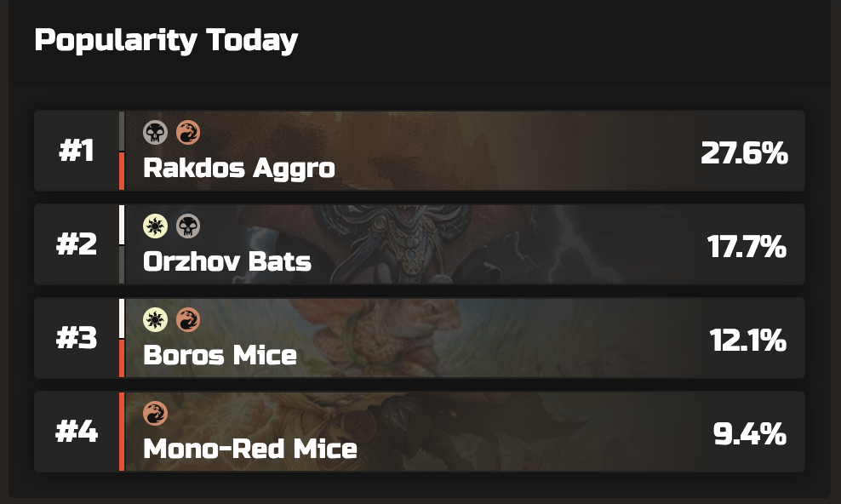Open the Rakdos Aggro deck link
This screenshot has height=504, width=841.
[238, 169]
